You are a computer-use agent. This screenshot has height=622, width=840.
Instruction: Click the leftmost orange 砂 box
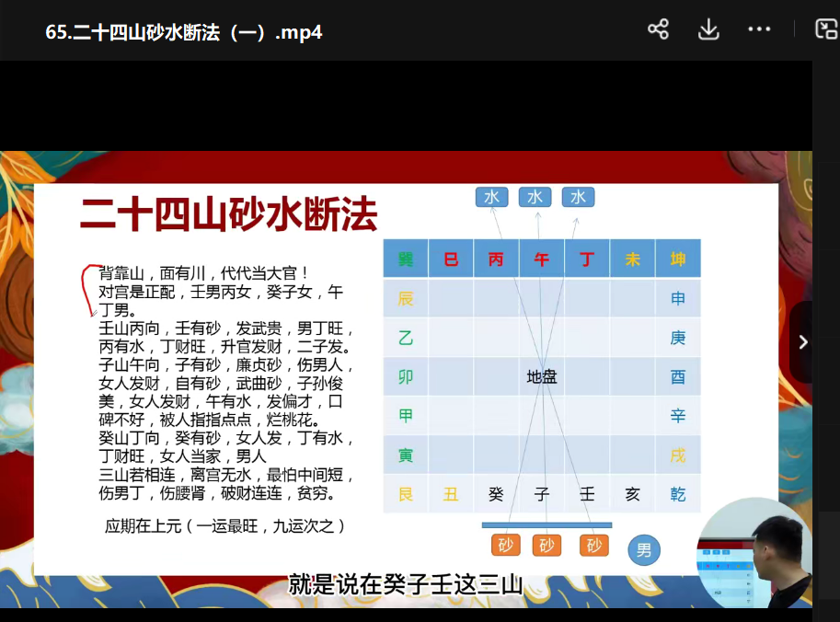point(505,545)
